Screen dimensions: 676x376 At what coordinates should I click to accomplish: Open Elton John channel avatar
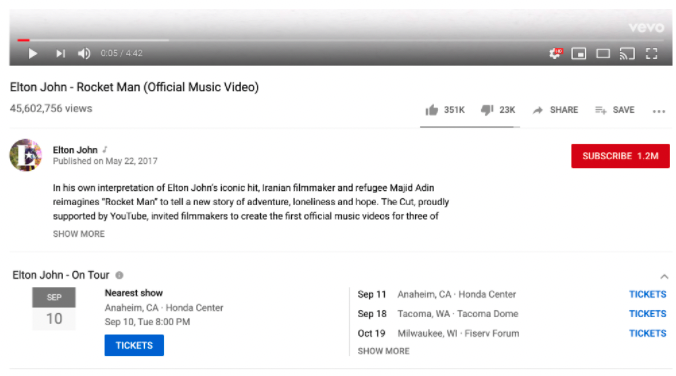26,155
